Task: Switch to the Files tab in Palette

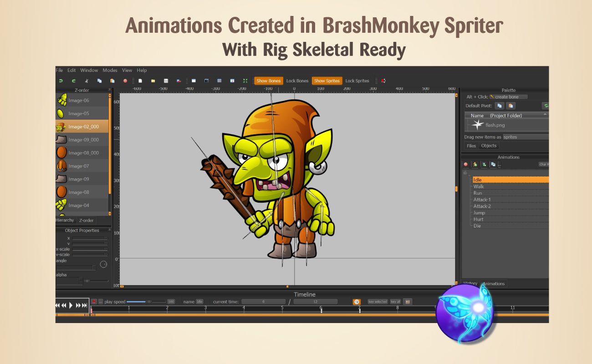Action: point(471,146)
